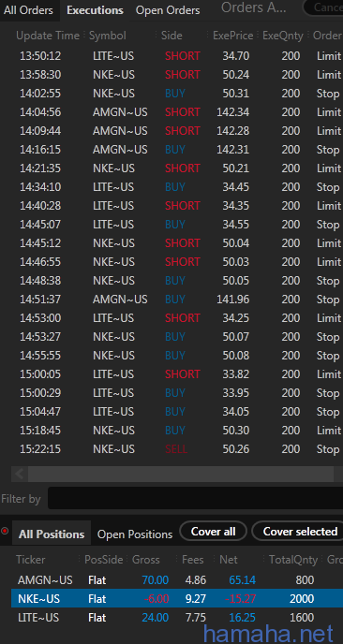Viewport: 343px width, 644px height.
Task: Open the Executions tab
Action: click(95, 10)
